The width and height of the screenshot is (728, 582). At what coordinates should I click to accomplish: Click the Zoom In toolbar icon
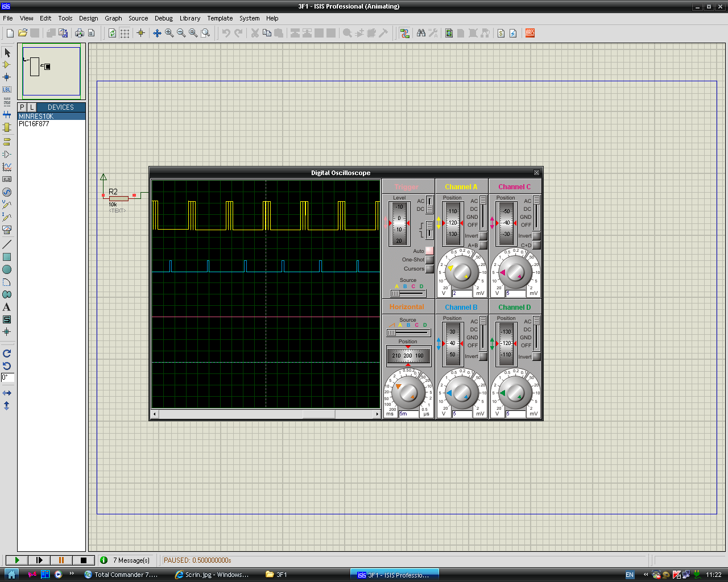(x=169, y=34)
